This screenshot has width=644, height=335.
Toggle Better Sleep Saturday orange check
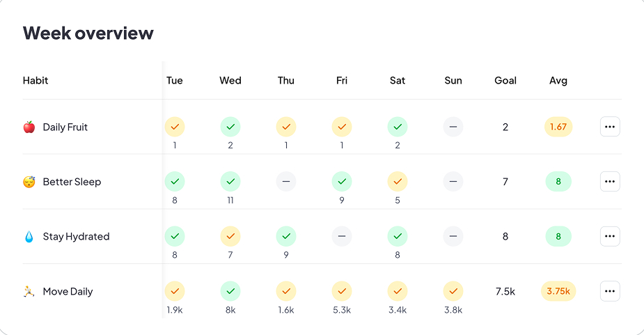click(398, 182)
